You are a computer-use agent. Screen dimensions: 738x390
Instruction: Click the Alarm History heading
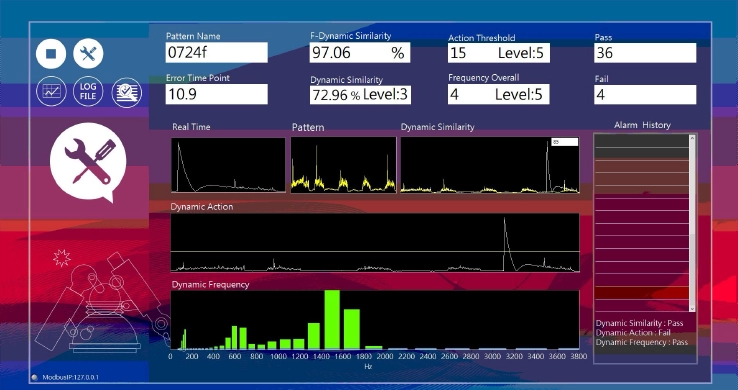[x=642, y=125]
